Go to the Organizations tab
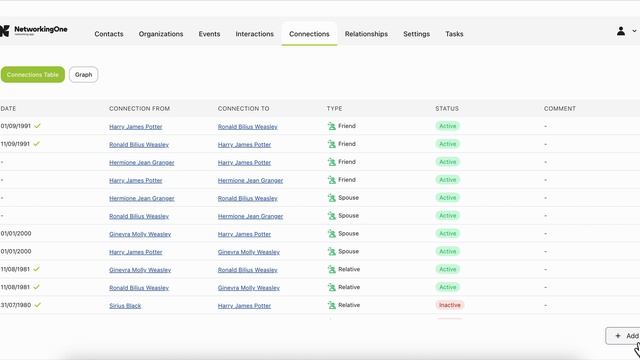 [161, 34]
